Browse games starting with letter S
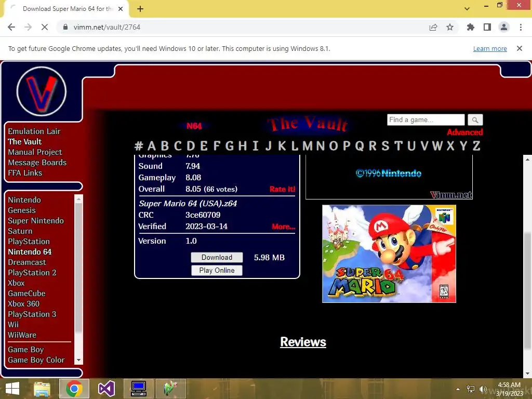The width and height of the screenshot is (532, 399). pos(385,146)
